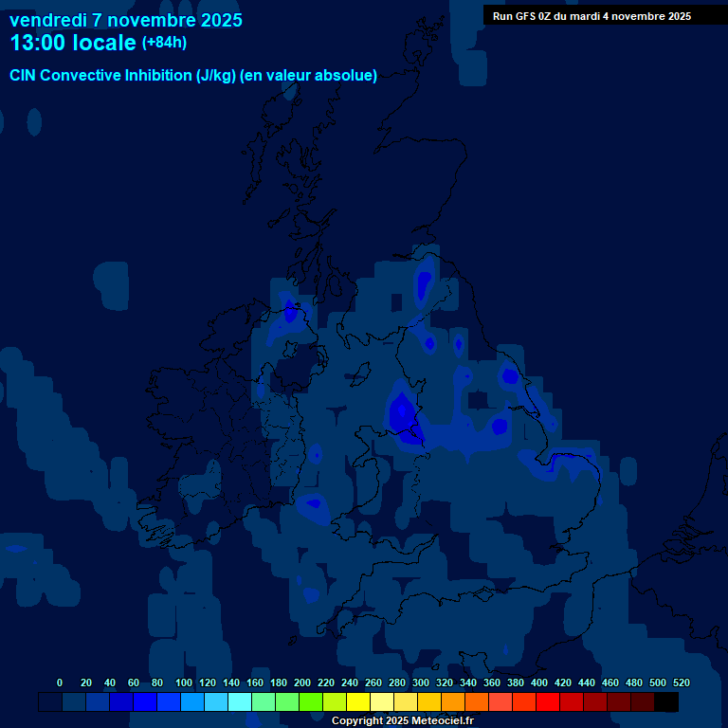
Task: Click the CIN Convective Inhibition title text
Action: coord(193,76)
